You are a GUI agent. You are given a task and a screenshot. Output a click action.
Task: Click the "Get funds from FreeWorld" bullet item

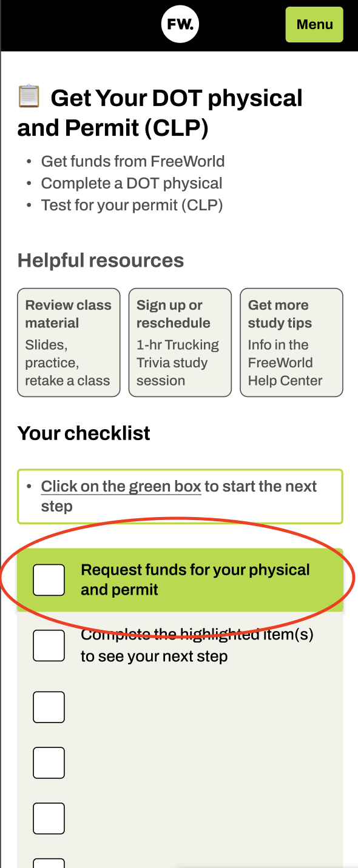coord(132,161)
